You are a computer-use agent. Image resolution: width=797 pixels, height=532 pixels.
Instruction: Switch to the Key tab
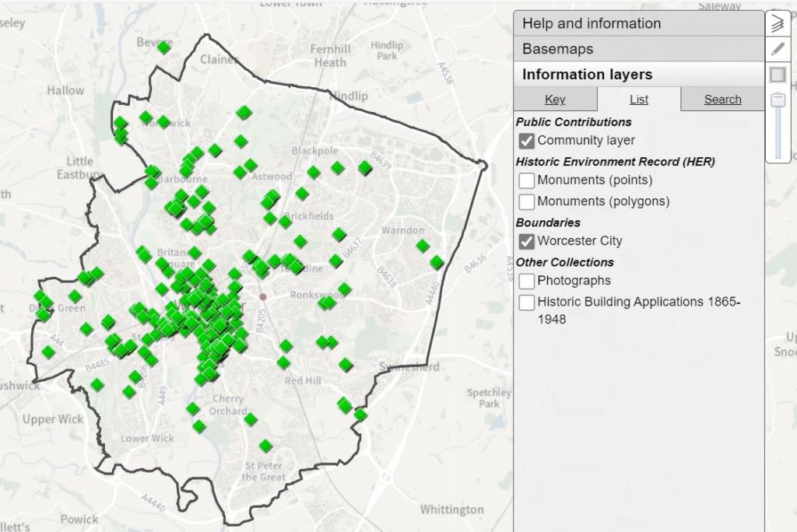[x=555, y=100]
